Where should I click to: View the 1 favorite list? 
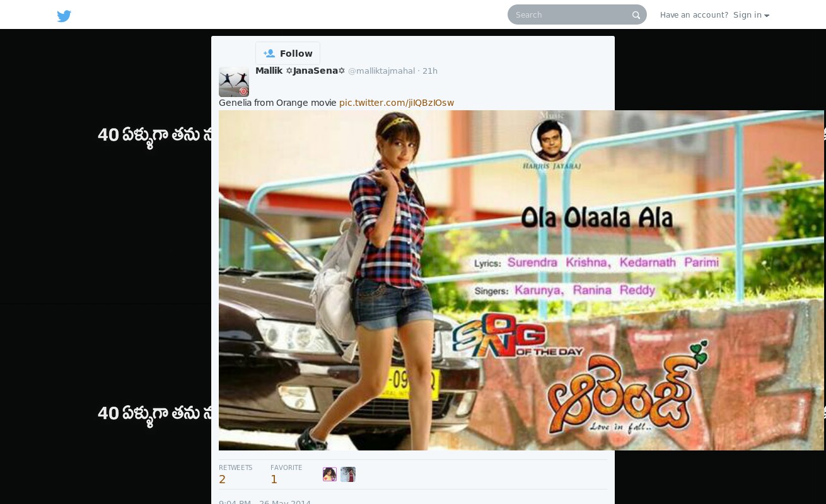[286, 474]
